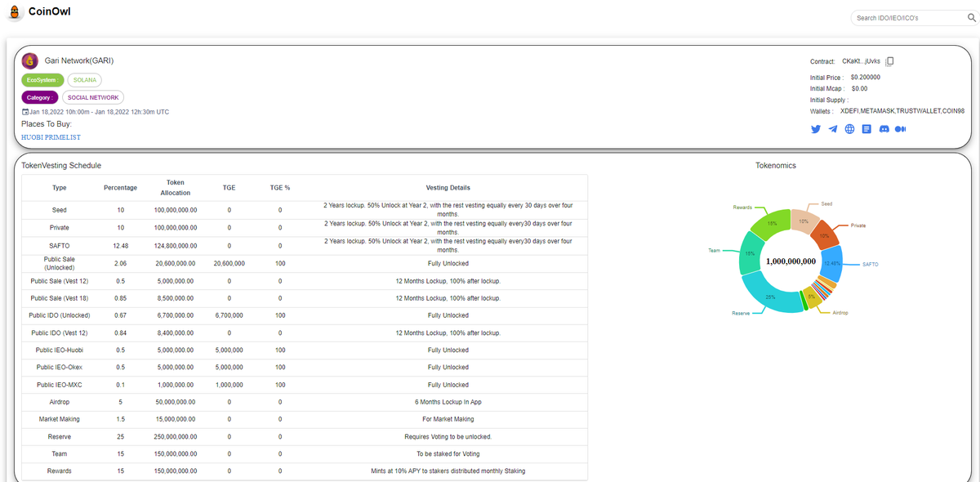Copy the contract address with the copy icon

(890, 61)
